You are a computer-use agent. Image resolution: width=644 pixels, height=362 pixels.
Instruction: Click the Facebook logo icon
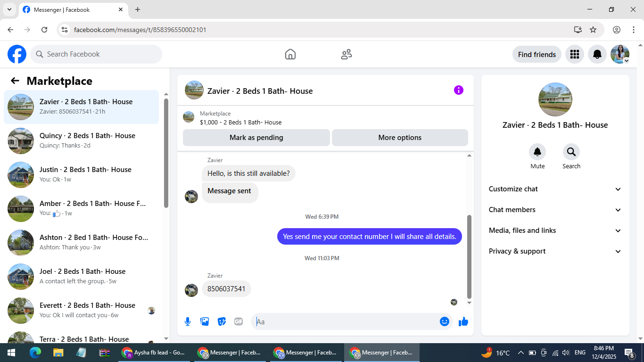tap(17, 54)
